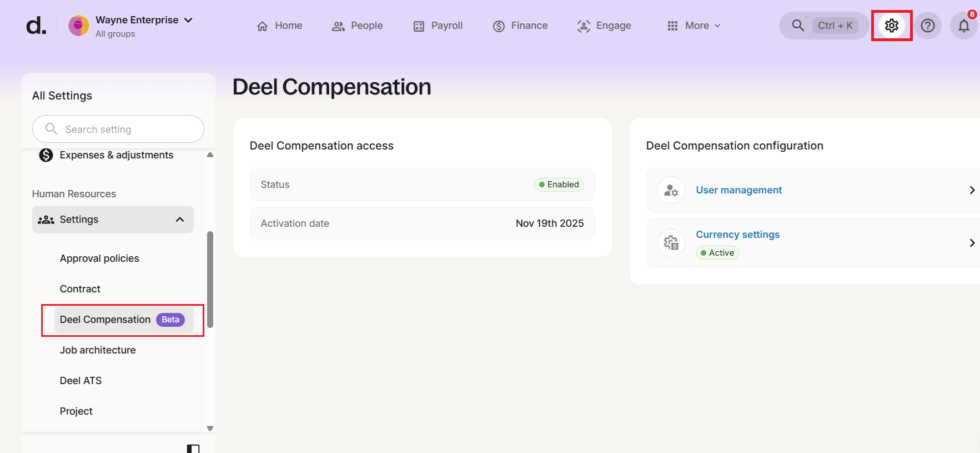This screenshot has width=980, height=453.
Task: Toggle the sidebar collapse panel icon
Action: click(193, 448)
